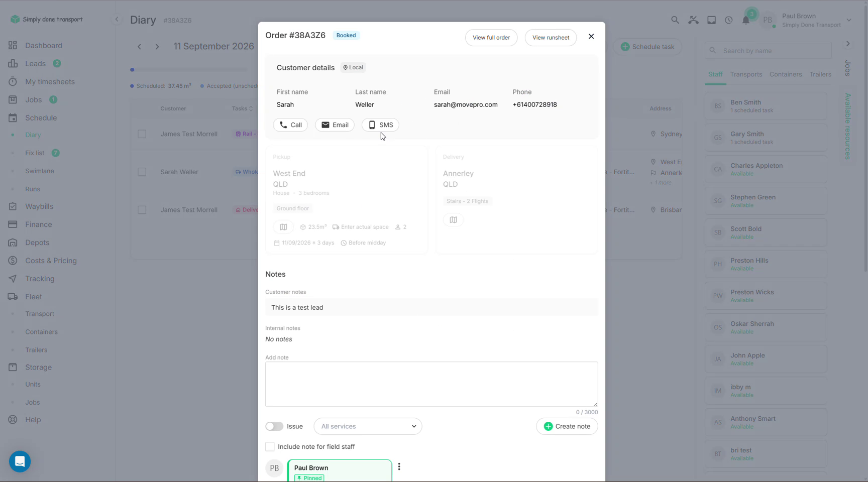Close the Order #38A3Z6 dialog

coord(591,36)
